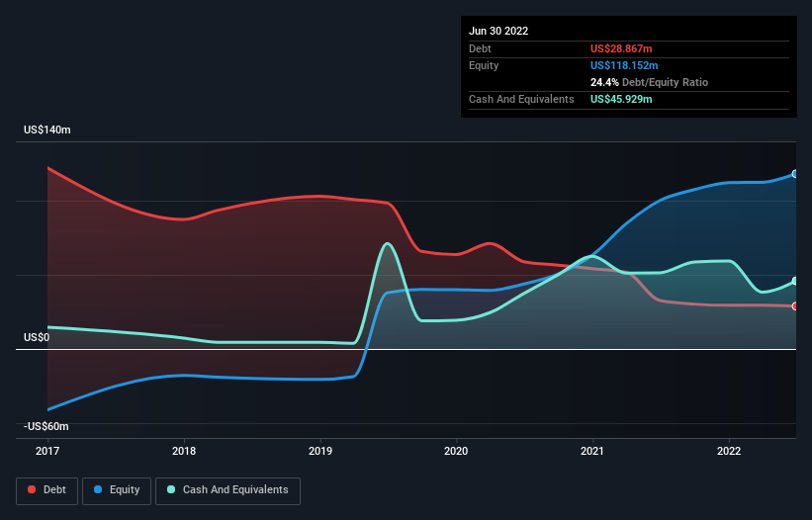
Task: Click the 2022 x-axis label
Action: point(729,451)
